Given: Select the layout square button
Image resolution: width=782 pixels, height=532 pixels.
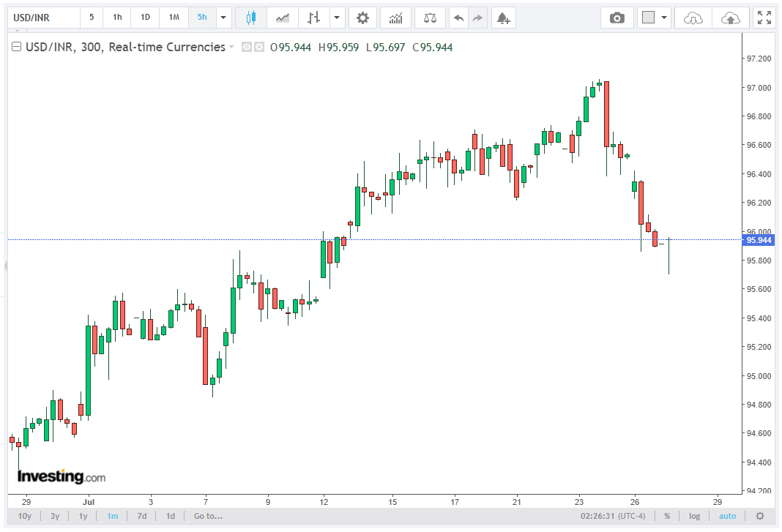Looking at the screenshot, I should point(648,18).
